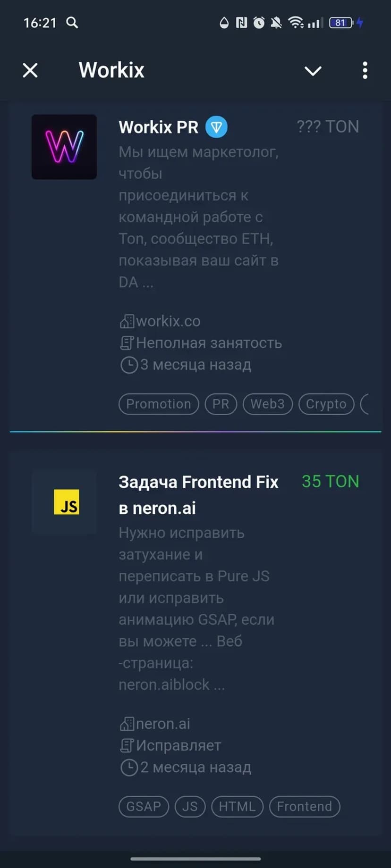Open the Workix PR job title
The image size is (391, 868).
(x=158, y=127)
